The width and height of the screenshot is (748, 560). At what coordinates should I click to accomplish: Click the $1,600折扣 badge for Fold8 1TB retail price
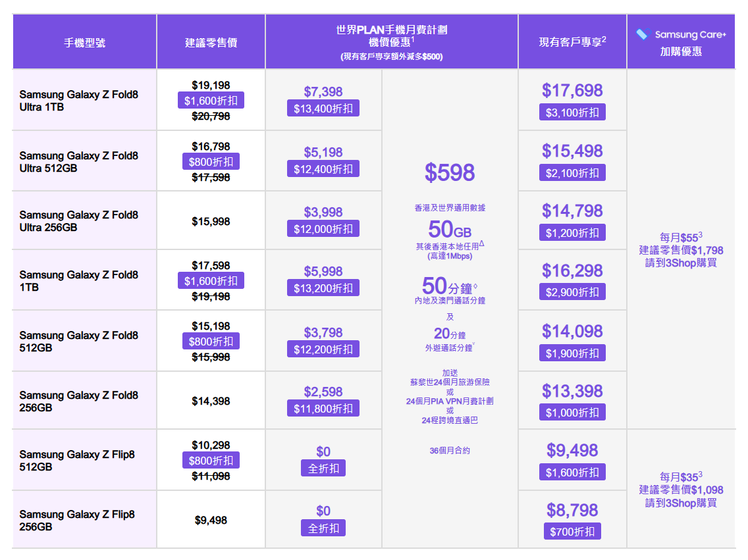tap(211, 281)
